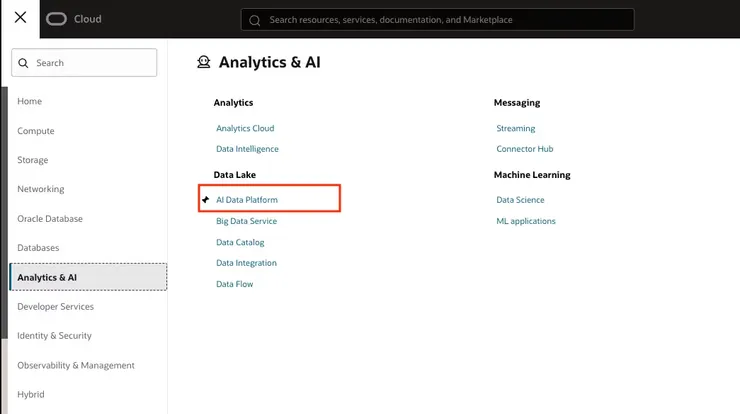The image size is (740, 414).
Task: Open Streaming under Messaging
Action: click(x=516, y=128)
